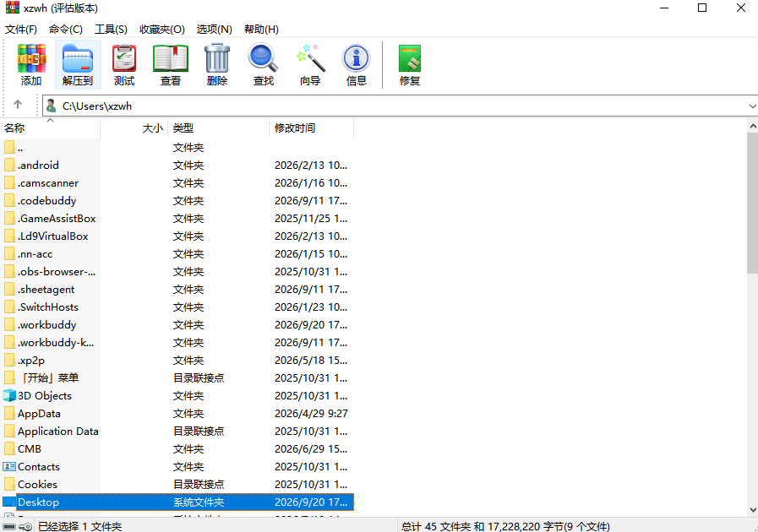Select the .sheetagent folder

177,289
